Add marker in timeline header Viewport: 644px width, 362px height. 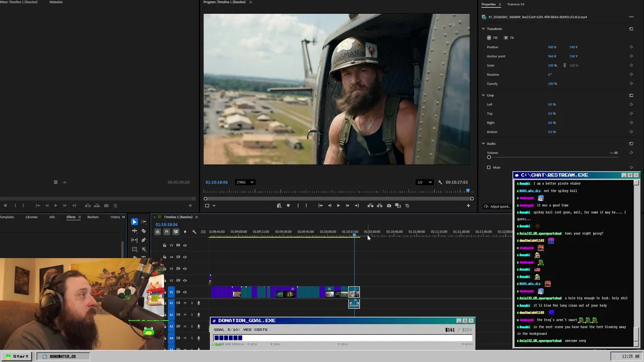185,232
